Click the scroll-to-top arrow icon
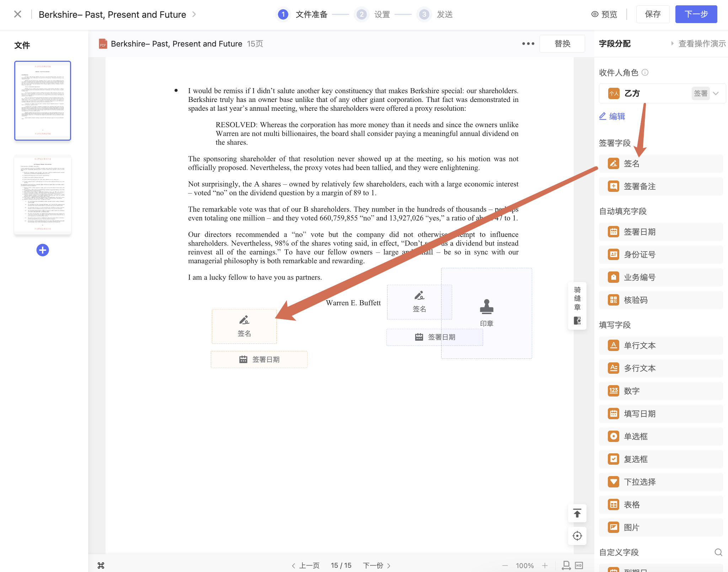728x572 pixels. pos(577,513)
